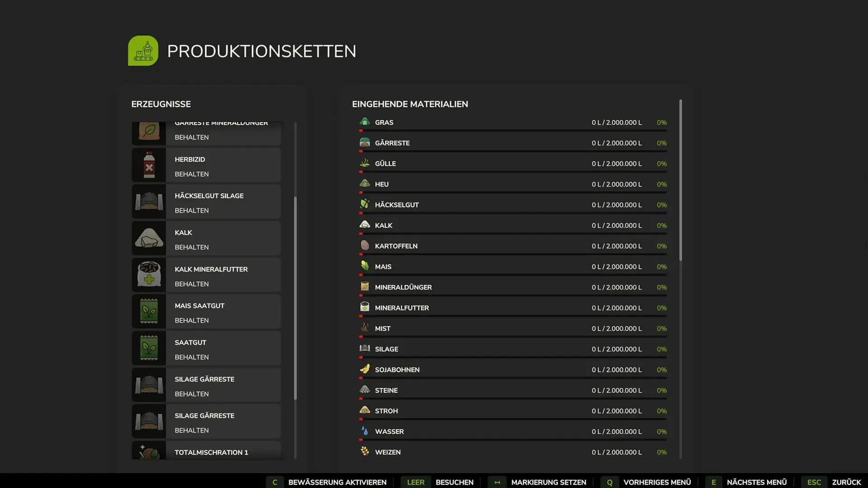Select the Herbizid bottle icon
This screenshot has width=868, height=488.
pos(149,165)
